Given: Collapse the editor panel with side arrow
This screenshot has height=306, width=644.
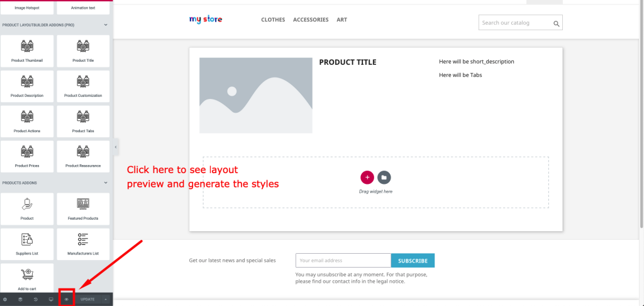Looking at the screenshot, I should (116, 147).
